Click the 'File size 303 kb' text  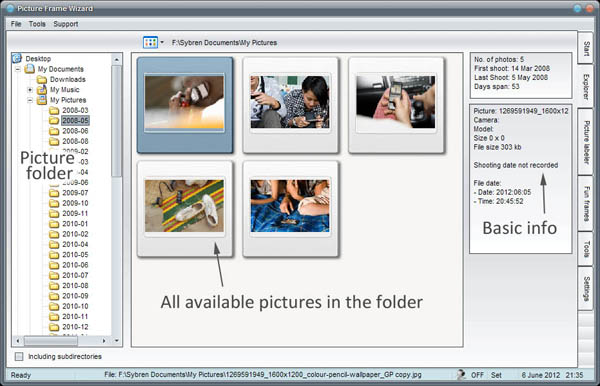(x=497, y=147)
